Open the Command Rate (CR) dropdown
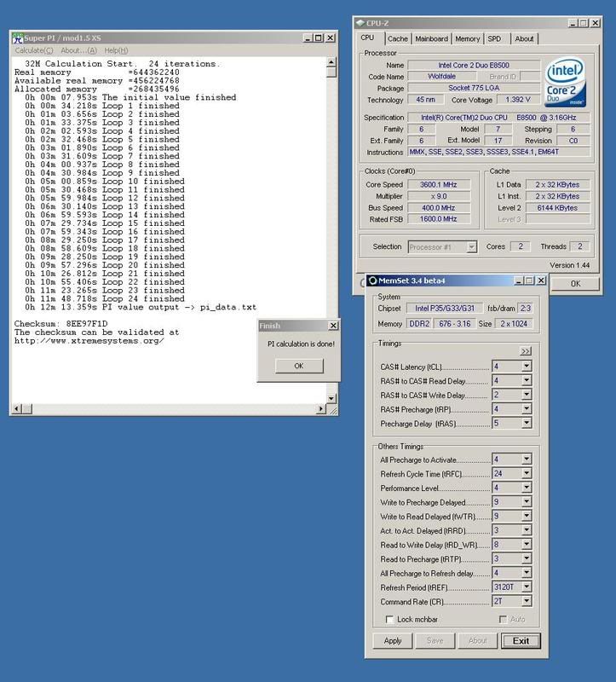This screenshot has width=616, height=682. click(x=527, y=601)
